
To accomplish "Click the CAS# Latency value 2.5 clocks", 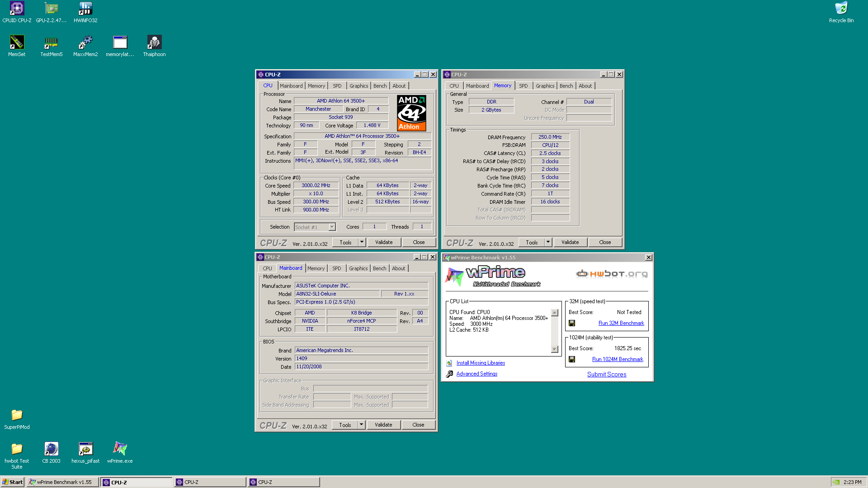I will pyautogui.click(x=550, y=153).
